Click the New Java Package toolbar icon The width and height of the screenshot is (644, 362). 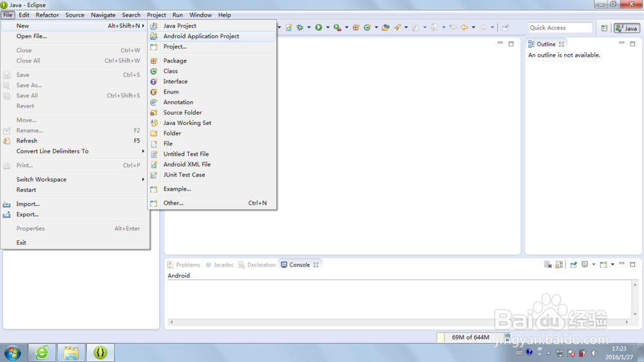(x=356, y=28)
